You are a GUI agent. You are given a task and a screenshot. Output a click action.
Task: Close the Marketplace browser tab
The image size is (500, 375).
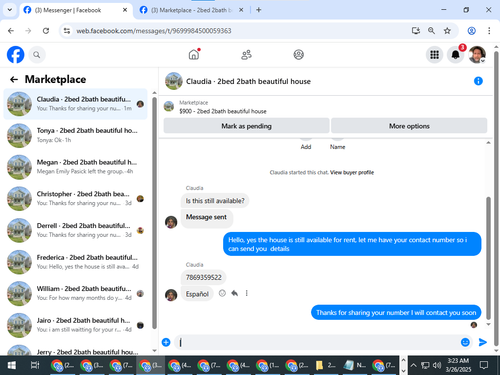click(x=241, y=10)
